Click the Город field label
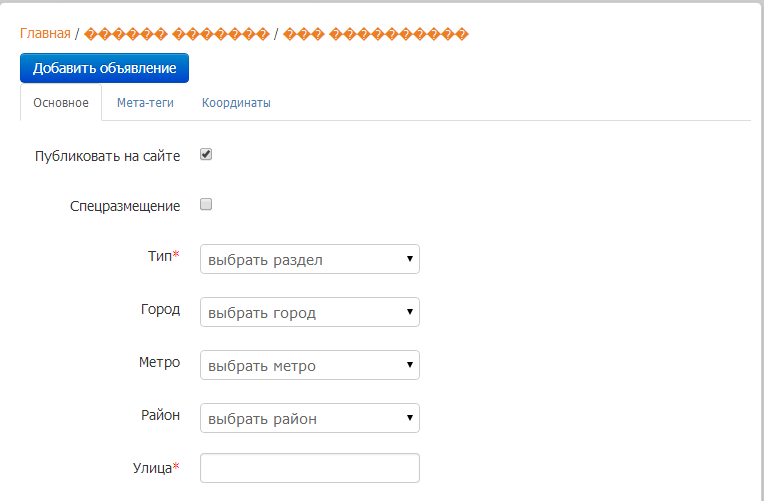Viewport: 764px width, 501px height. tap(160, 309)
